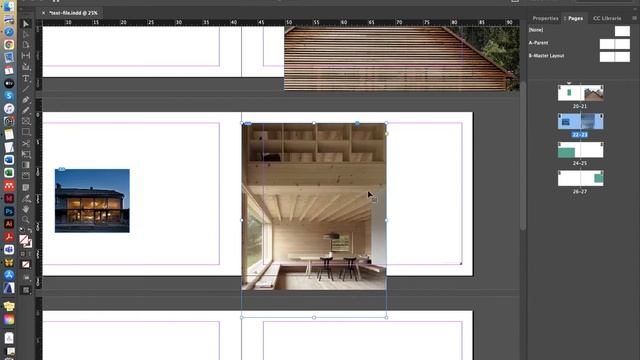The image size is (640, 360).
Task: Select the [None] parent page
Action: click(580, 30)
